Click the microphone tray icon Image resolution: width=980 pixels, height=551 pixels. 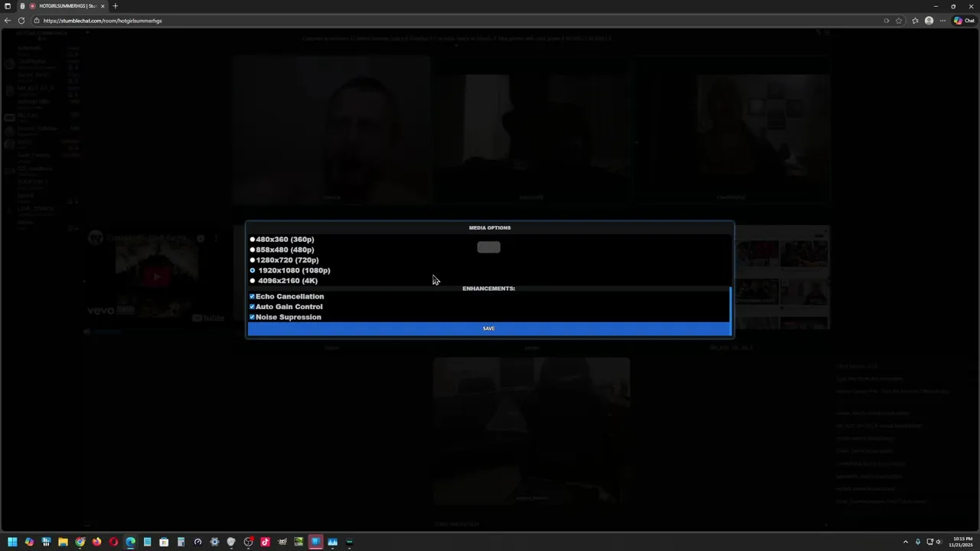918,542
